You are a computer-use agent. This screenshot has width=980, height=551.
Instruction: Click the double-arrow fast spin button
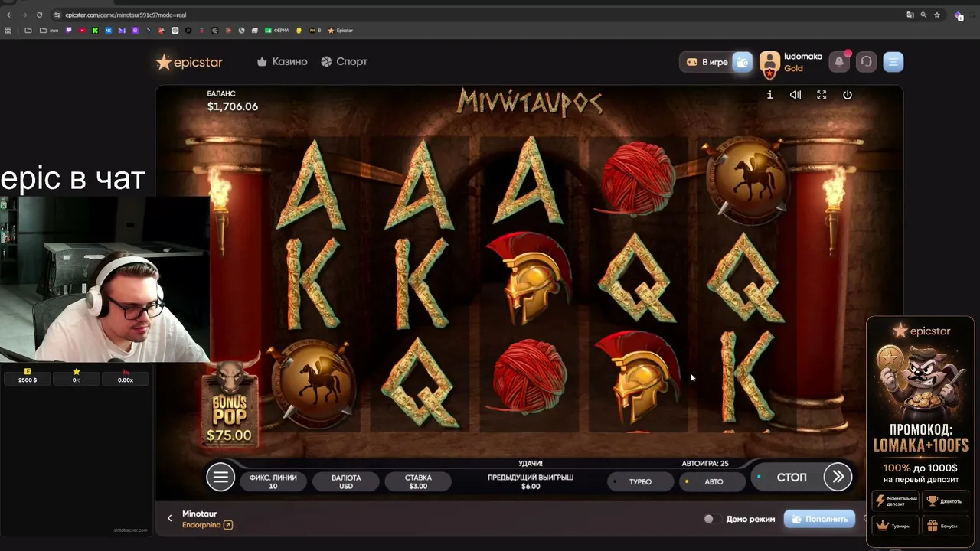[838, 477]
